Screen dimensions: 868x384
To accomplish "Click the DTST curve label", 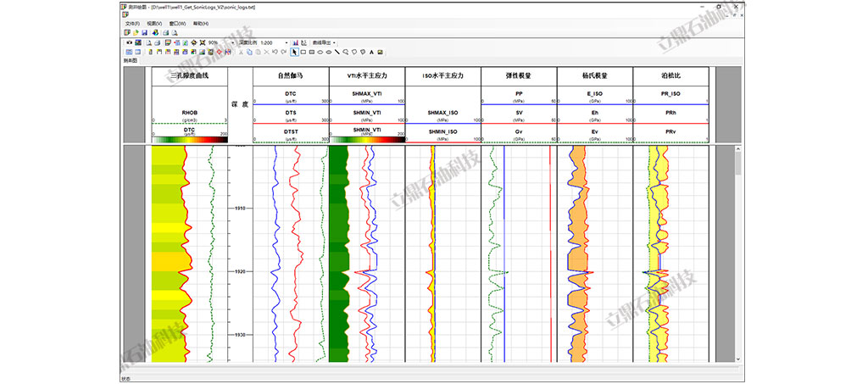I will (x=291, y=131).
